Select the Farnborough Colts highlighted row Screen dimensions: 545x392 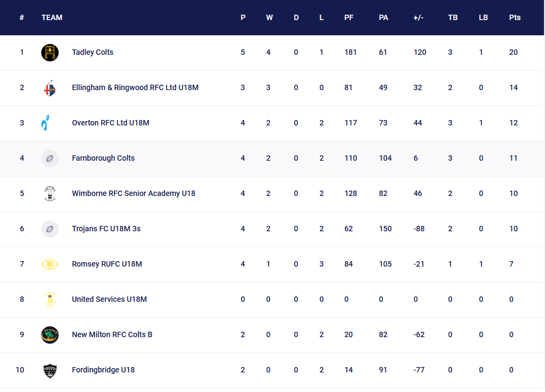(272, 159)
